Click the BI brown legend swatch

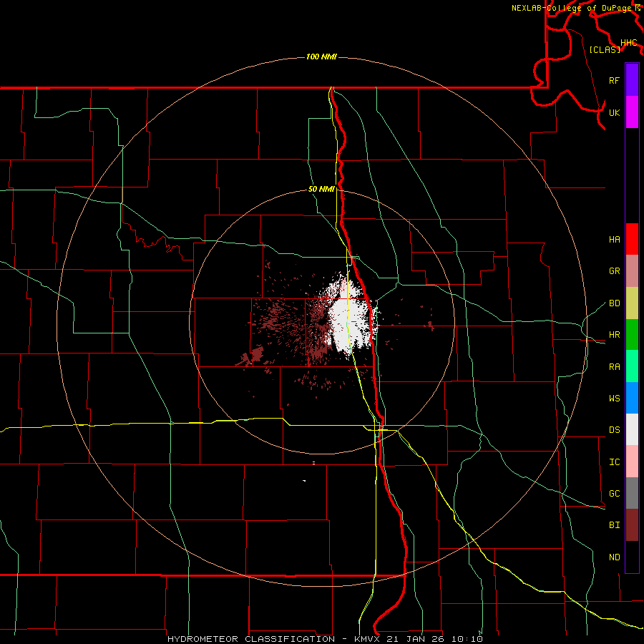632,525
